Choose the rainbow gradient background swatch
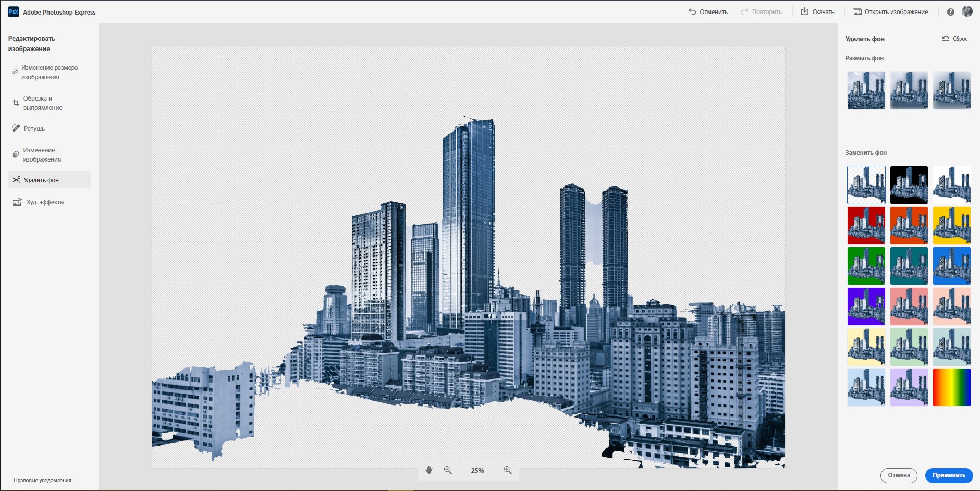980x491 pixels. (951, 387)
